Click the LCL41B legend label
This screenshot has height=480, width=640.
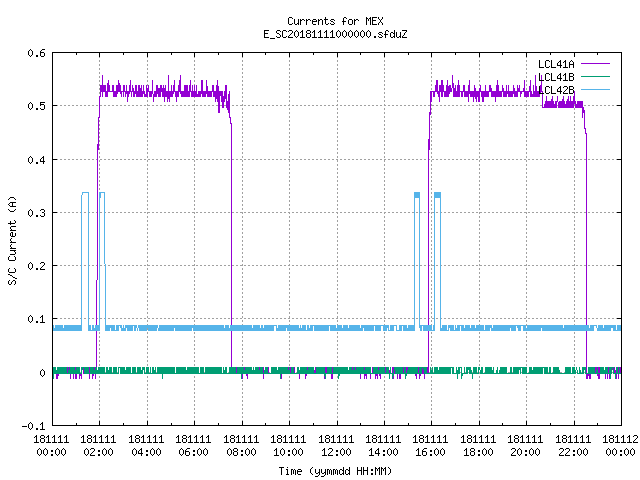pos(556,77)
